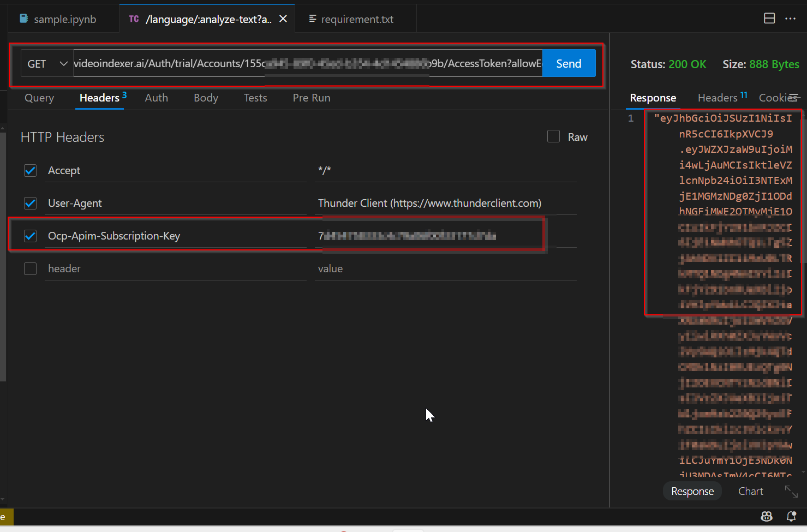
Task: Click the notebook icon on sample.ipynb tab
Action: coord(24,19)
